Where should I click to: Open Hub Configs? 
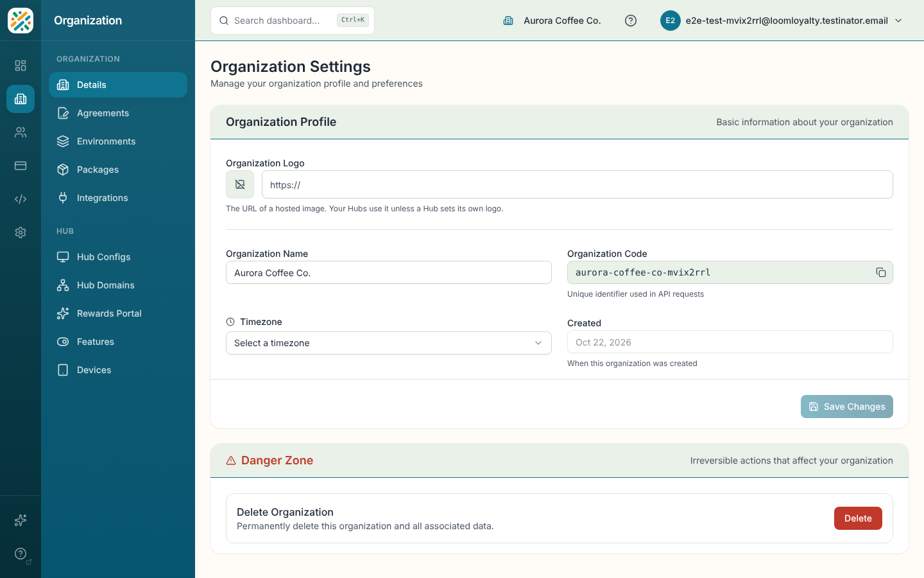pos(118,257)
